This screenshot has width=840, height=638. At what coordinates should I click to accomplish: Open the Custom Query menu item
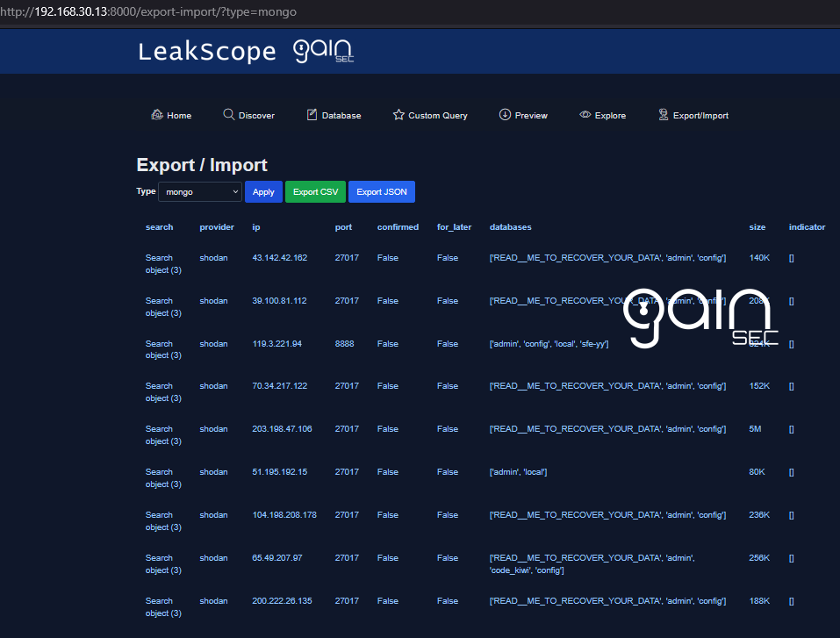437,116
